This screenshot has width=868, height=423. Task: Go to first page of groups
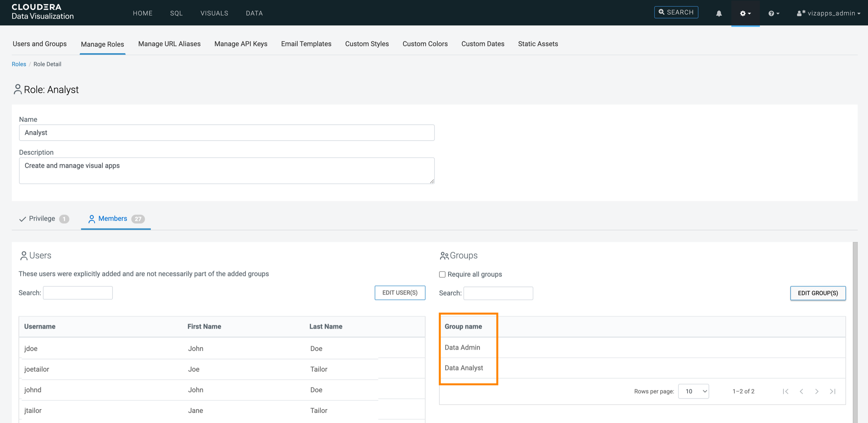(x=786, y=391)
